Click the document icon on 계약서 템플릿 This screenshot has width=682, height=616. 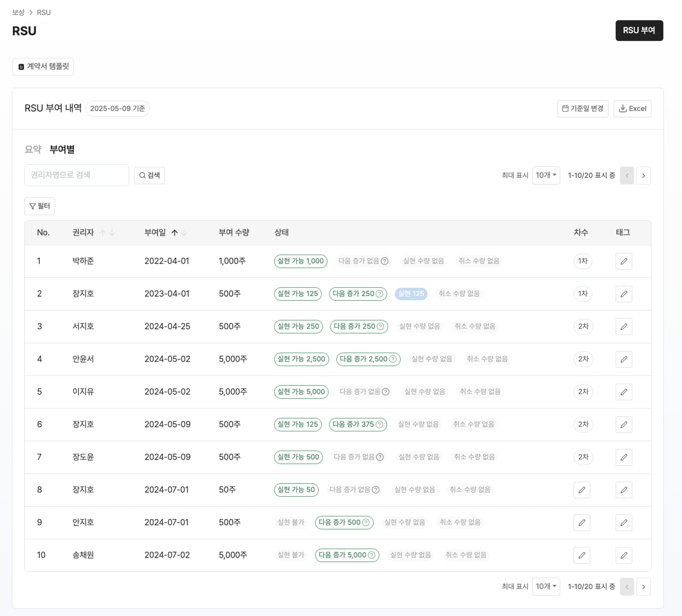(x=21, y=66)
